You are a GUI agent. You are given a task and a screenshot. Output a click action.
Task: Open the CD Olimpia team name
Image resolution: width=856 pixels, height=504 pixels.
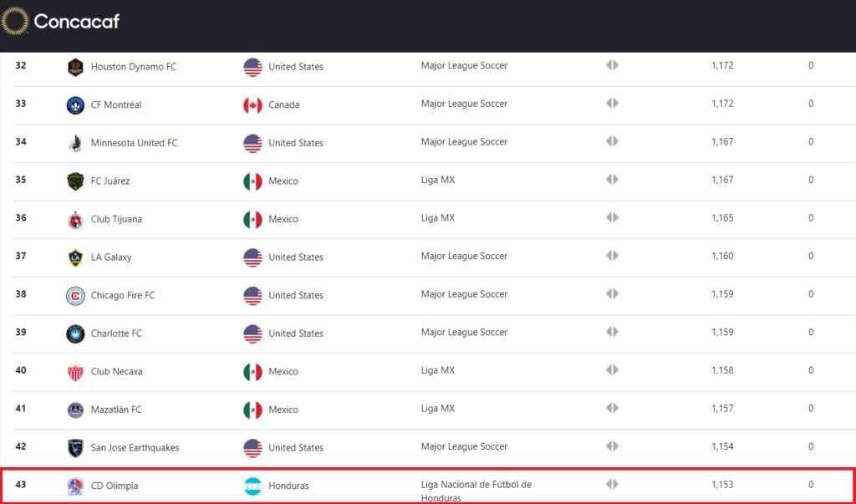115,486
